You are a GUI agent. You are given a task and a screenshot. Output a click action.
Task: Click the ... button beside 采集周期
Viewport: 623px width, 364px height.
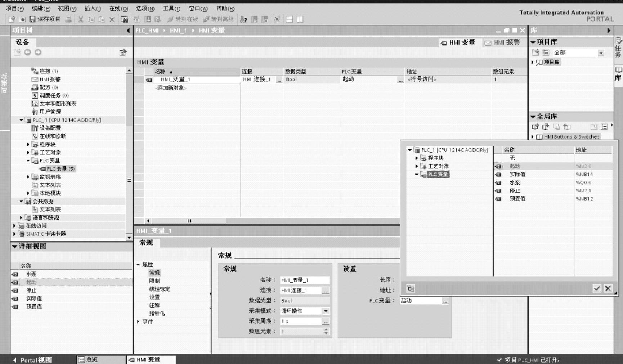326,321
